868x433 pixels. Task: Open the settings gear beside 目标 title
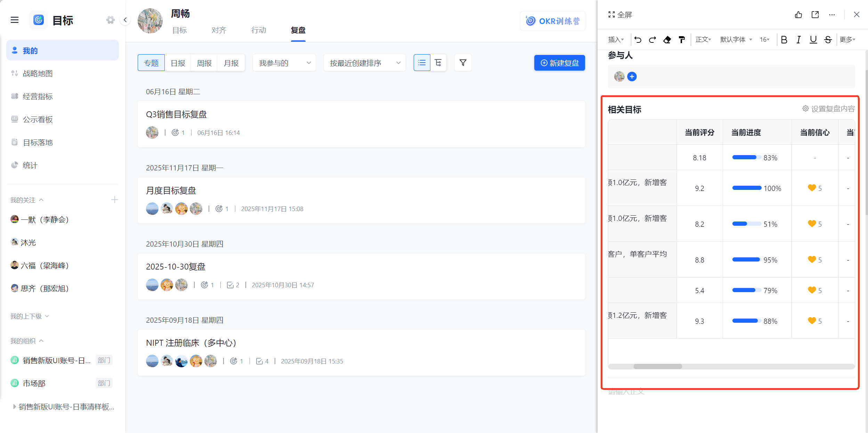111,20
